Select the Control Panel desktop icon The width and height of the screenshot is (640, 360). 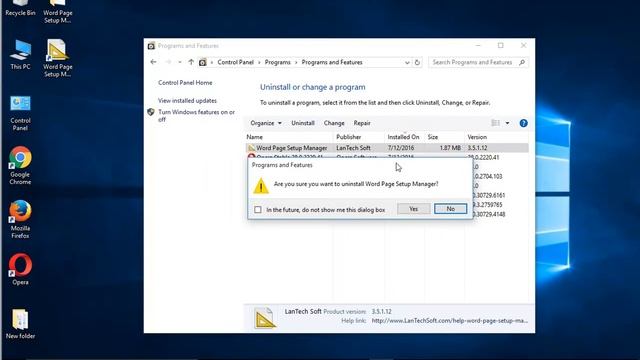20,113
